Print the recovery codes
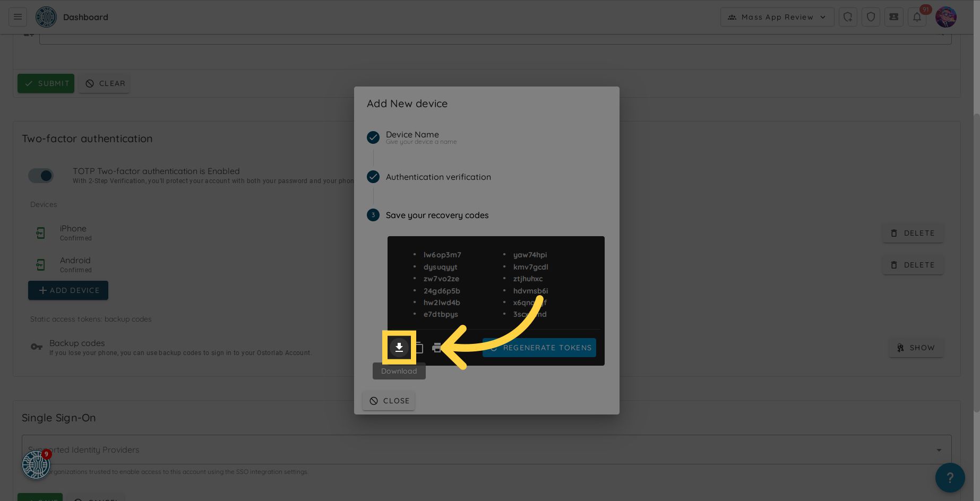The width and height of the screenshot is (980, 501). (436, 348)
